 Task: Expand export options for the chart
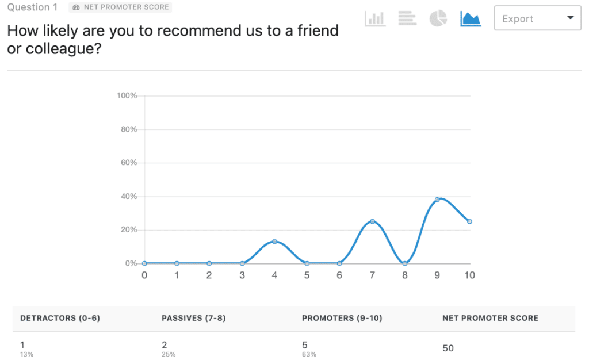coord(537,18)
